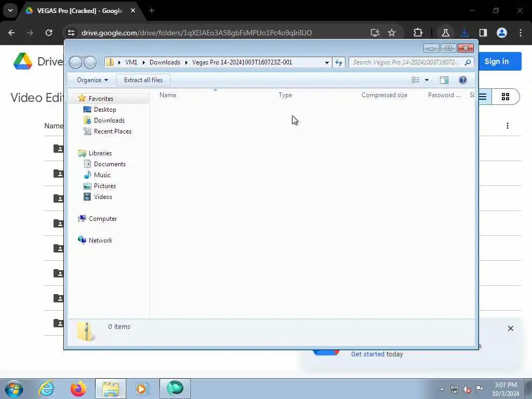The image size is (532, 399).
Task: Sort by Password column header
Action: coord(444,95)
